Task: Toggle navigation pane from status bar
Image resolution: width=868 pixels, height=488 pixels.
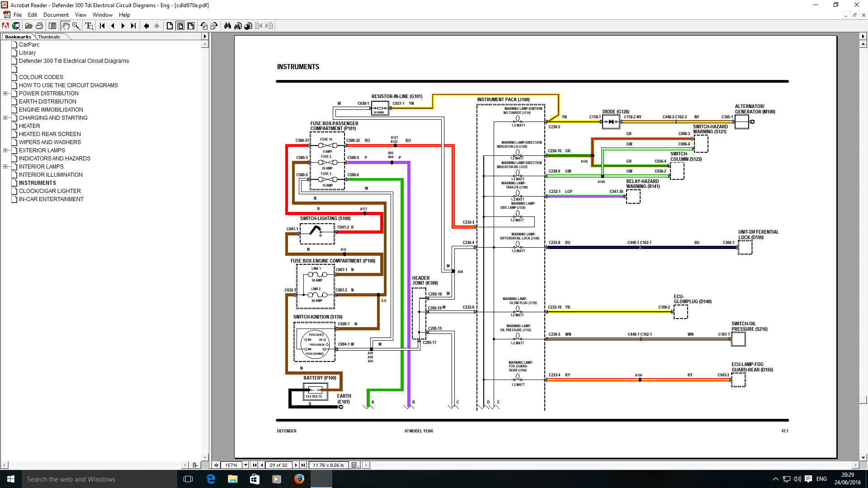Action: pos(216,465)
